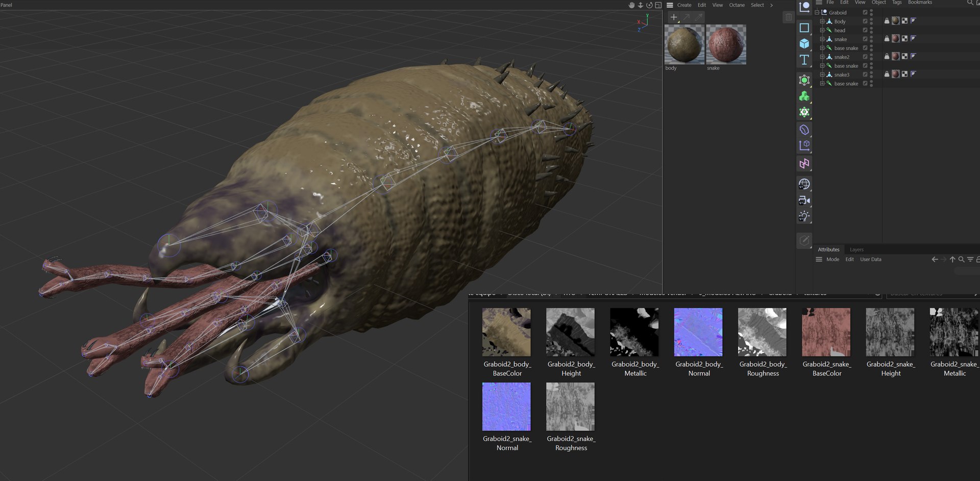
Task: Open the Octane menu in material manager
Action: click(x=737, y=5)
